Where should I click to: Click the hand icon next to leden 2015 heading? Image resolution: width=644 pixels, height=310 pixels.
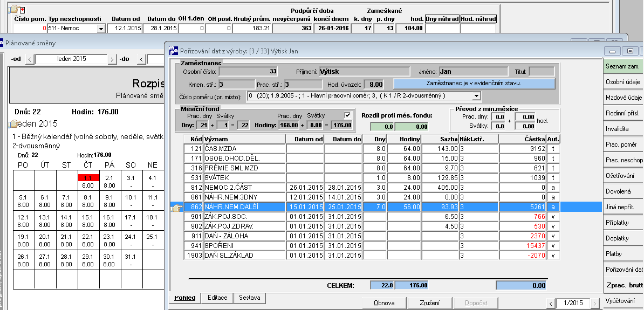click(x=15, y=123)
